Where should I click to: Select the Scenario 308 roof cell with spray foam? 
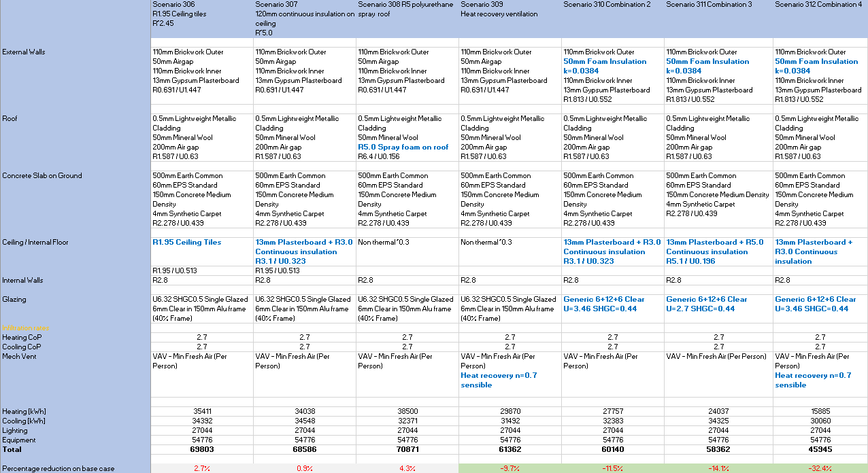coord(407,137)
